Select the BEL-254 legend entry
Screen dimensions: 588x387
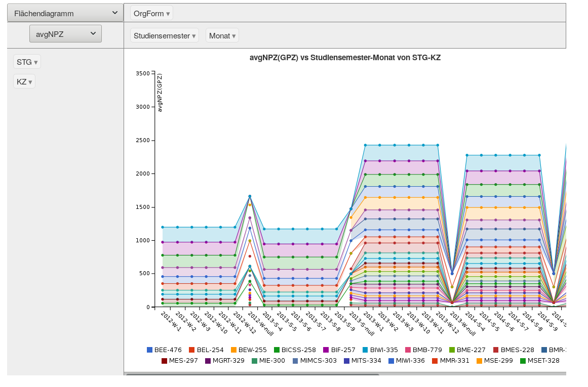coord(210,350)
